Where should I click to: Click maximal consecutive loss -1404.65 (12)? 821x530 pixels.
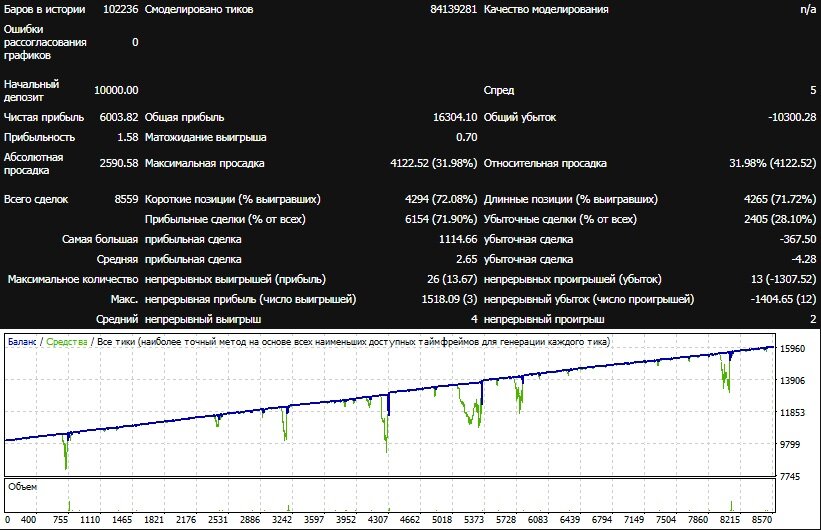point(783,300)
